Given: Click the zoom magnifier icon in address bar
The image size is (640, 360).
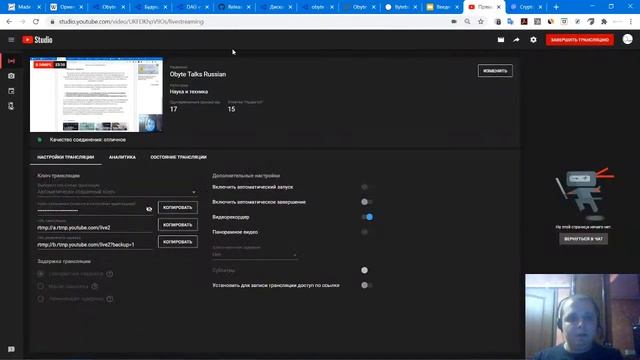Looking at the screenshot, I should coord(467,22).
